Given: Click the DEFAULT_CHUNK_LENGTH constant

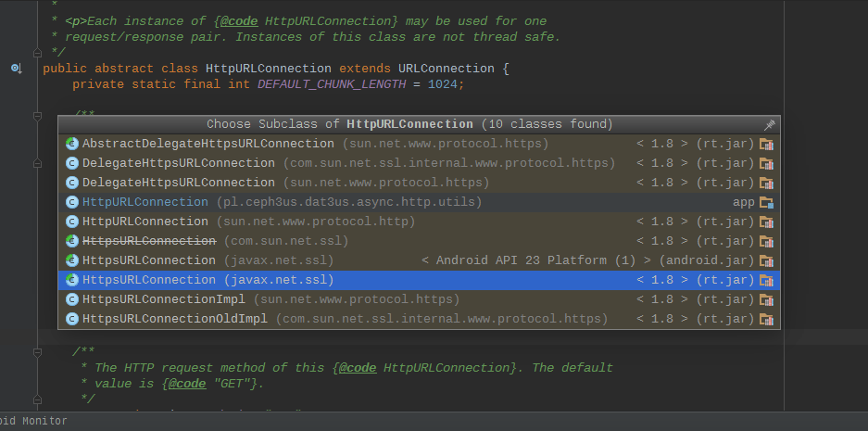Looking at the screenshot, I should 332,84.
